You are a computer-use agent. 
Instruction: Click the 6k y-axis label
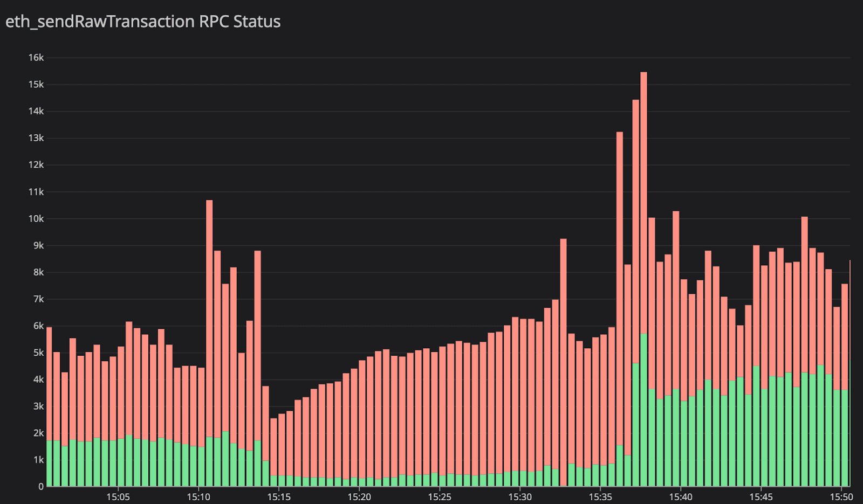(39, 326)
